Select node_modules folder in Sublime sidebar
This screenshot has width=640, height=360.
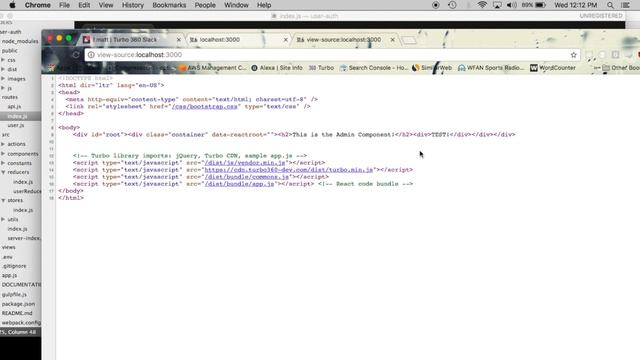point(20,42)
